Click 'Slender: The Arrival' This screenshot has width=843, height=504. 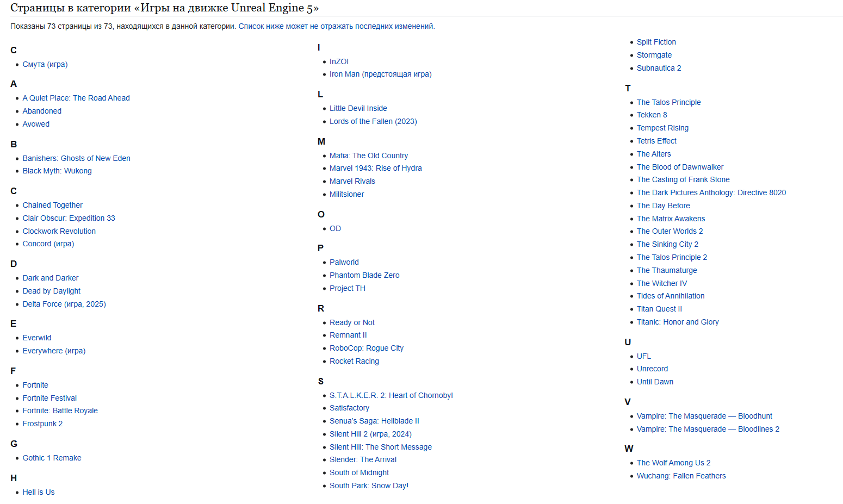coord(363,459)
